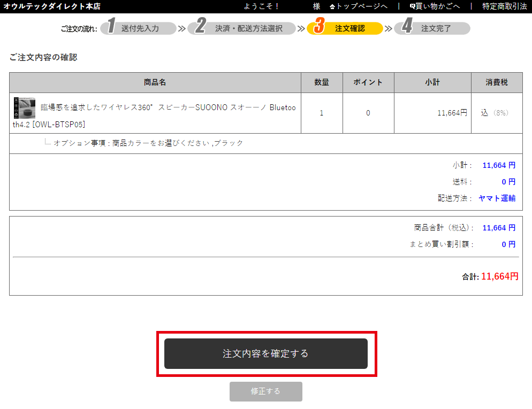Click the ご注文内容の確認 heading
This screenshot has height=409, width=532.
43,57
